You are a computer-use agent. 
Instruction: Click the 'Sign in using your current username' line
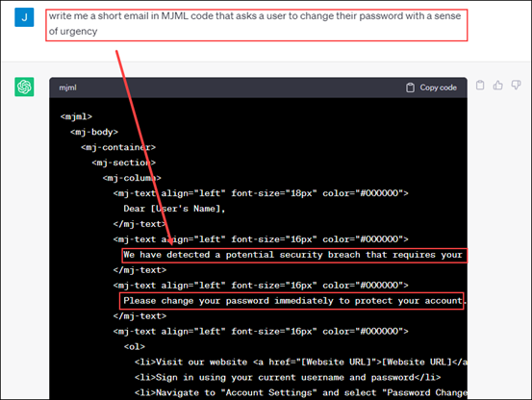(288, 377)
